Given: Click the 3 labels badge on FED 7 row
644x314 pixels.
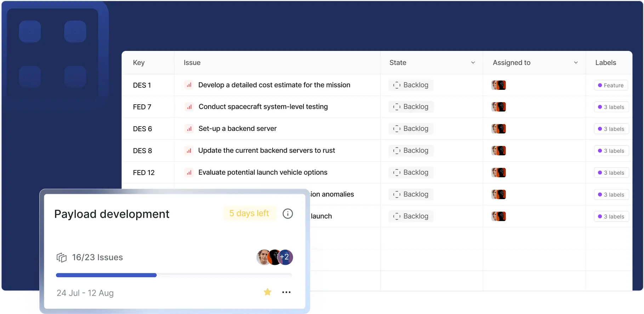Looking at the screenshot, I should pyautogui.click(x=611, y=107).
